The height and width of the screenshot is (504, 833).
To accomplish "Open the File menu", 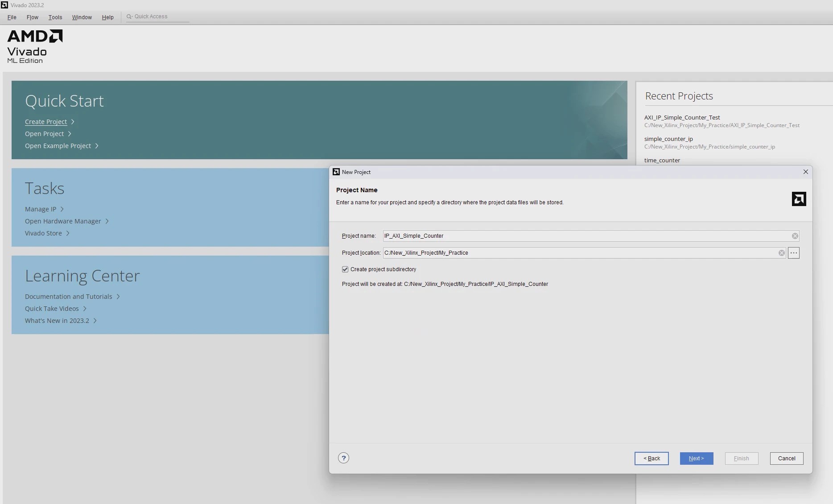I will [12, 17].
